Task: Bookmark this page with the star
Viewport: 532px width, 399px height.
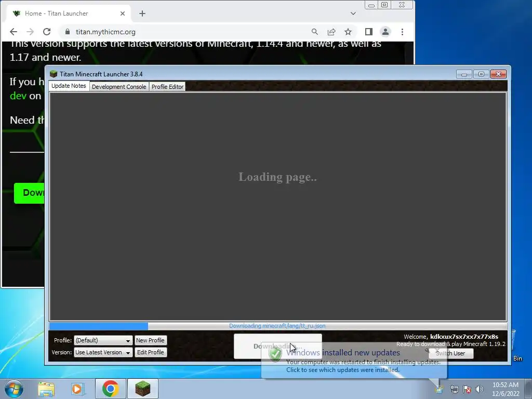Action: (x=348, y=32)
